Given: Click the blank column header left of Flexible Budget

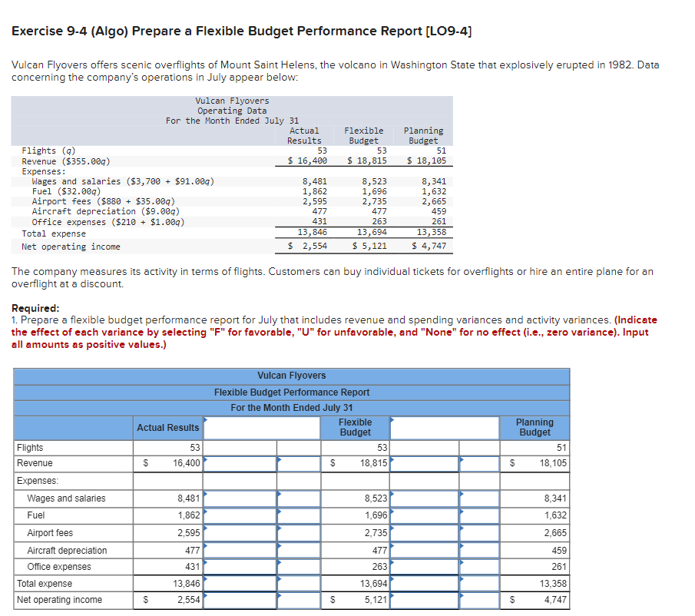Looking at the screenshot, I should tap(261, 427).
